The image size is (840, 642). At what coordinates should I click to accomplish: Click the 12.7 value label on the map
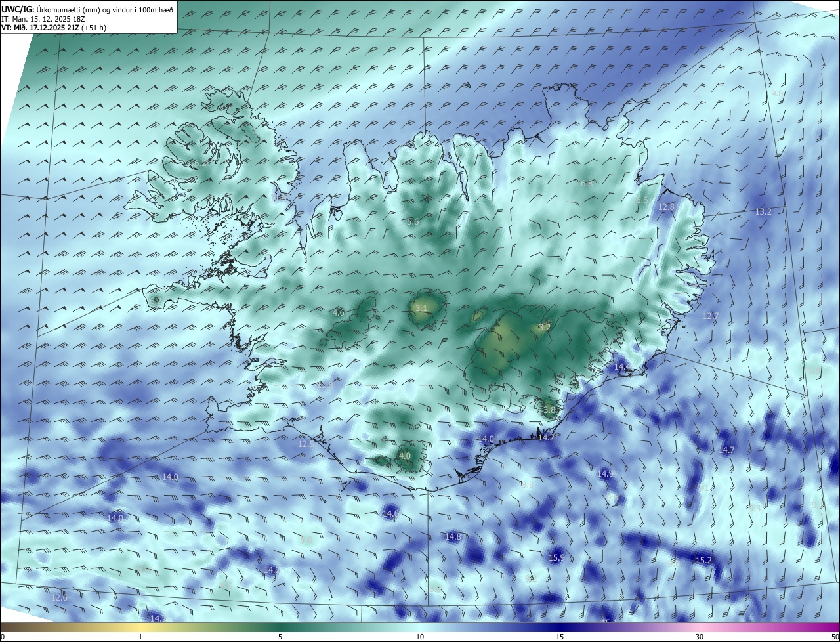click(x=711, y=316)
